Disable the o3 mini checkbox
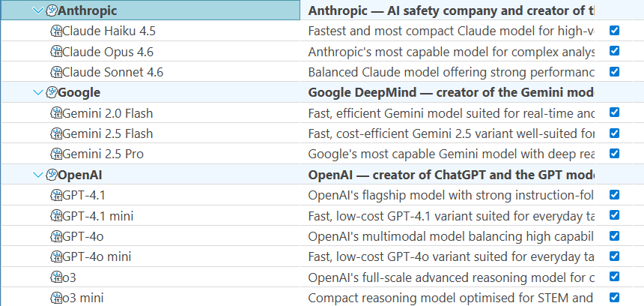This screenshot has height=306, width=644. pos(615,297)
